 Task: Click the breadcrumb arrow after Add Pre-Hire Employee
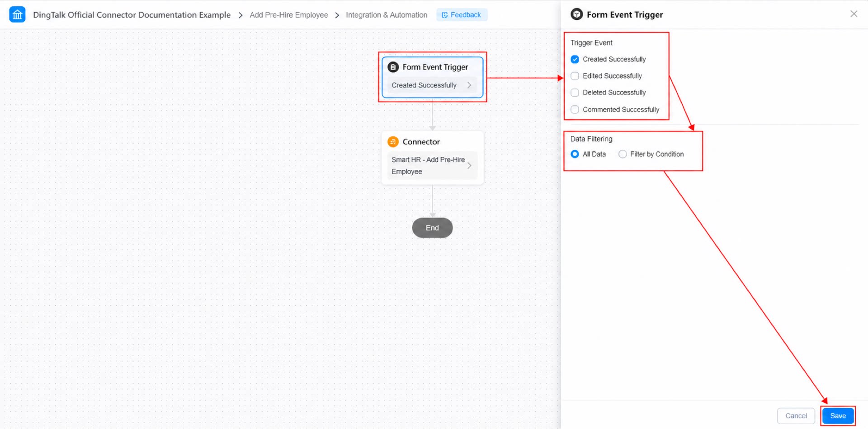337,15
